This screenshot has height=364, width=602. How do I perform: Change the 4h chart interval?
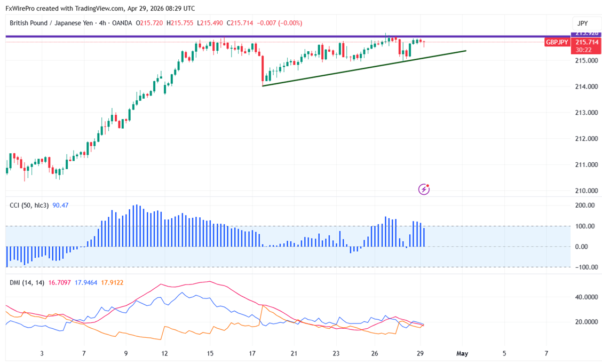click(x=102, y=23)
